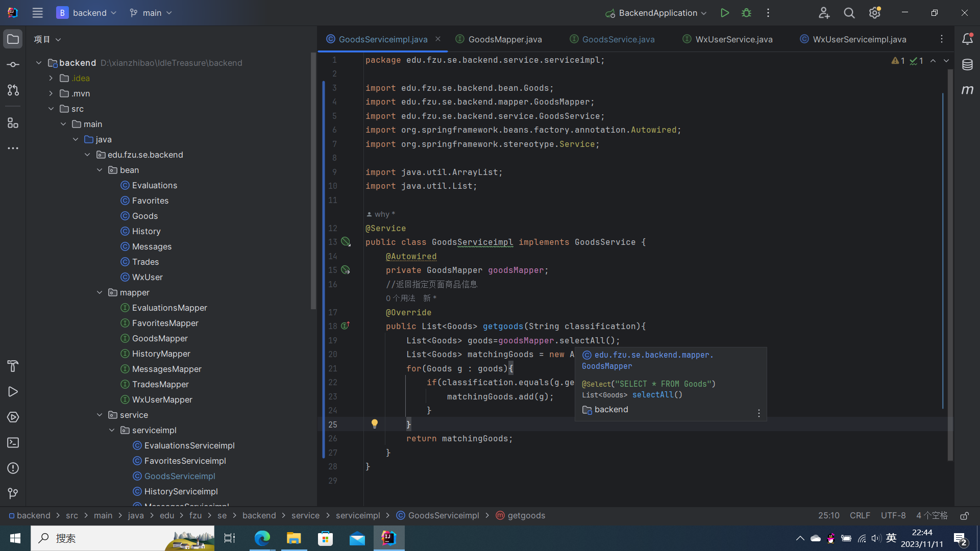The height and width of the screenshot is (551, 980).
Task: Open the Git tool window
Action: click(x=13, y=493)
